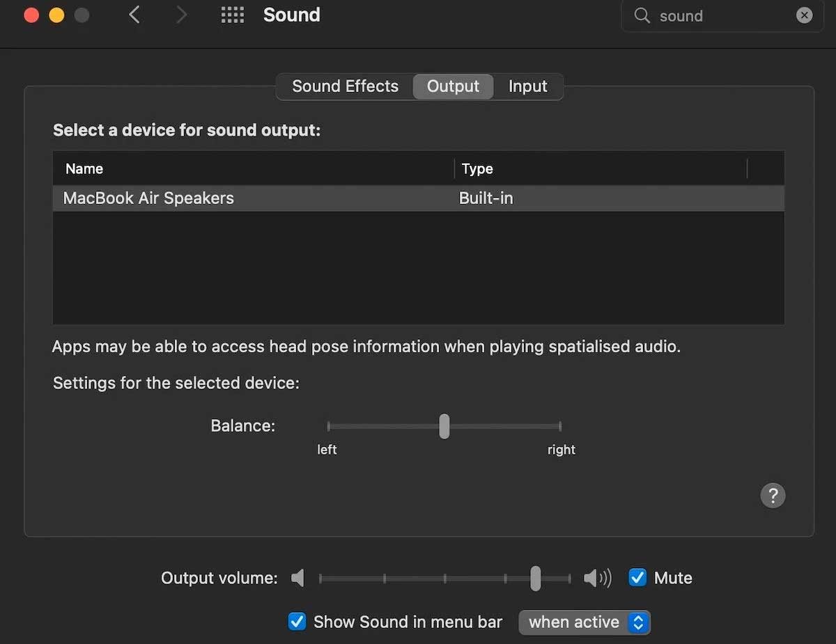
Task: Change the menu bar visibility option via its combo box
Action: point(584,622)
